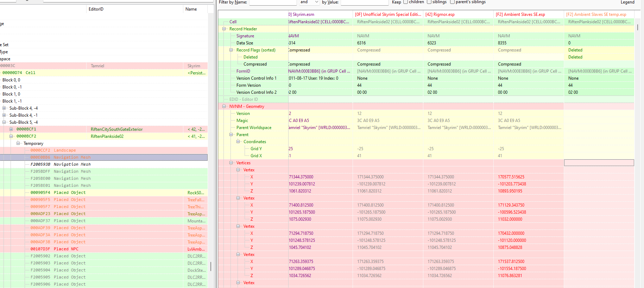Collapse the Record Flags (sorted) node

pyautogui.click(x=231, y=50)
